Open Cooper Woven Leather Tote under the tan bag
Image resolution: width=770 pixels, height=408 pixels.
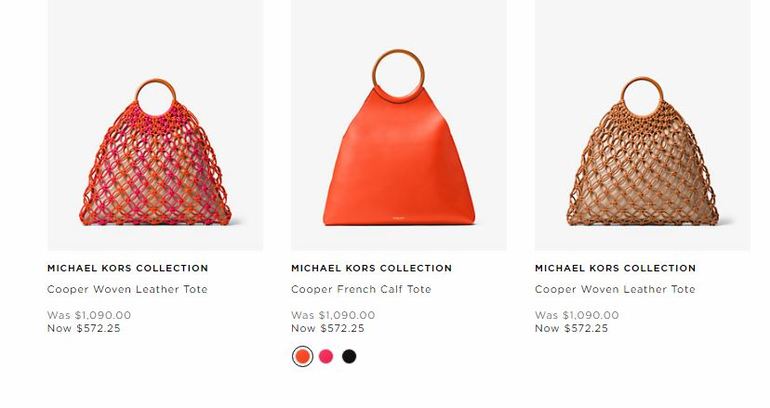[615, 289]
